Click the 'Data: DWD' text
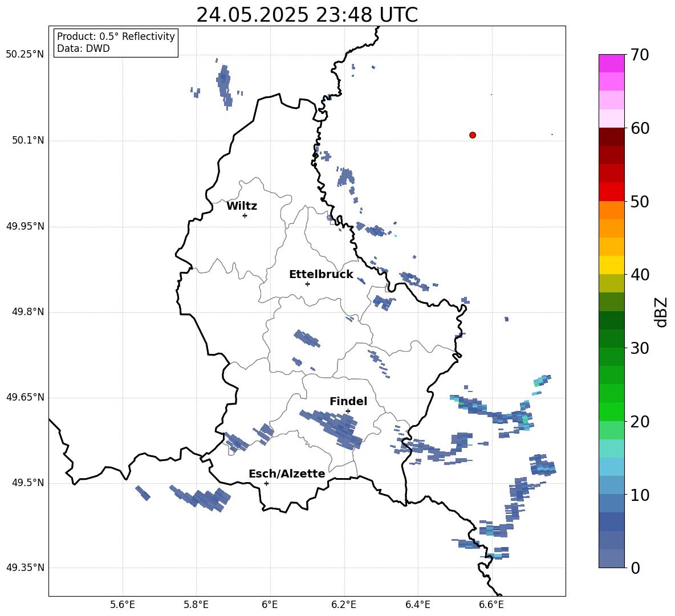Screen dimensions: 675x616 (83, 48)
